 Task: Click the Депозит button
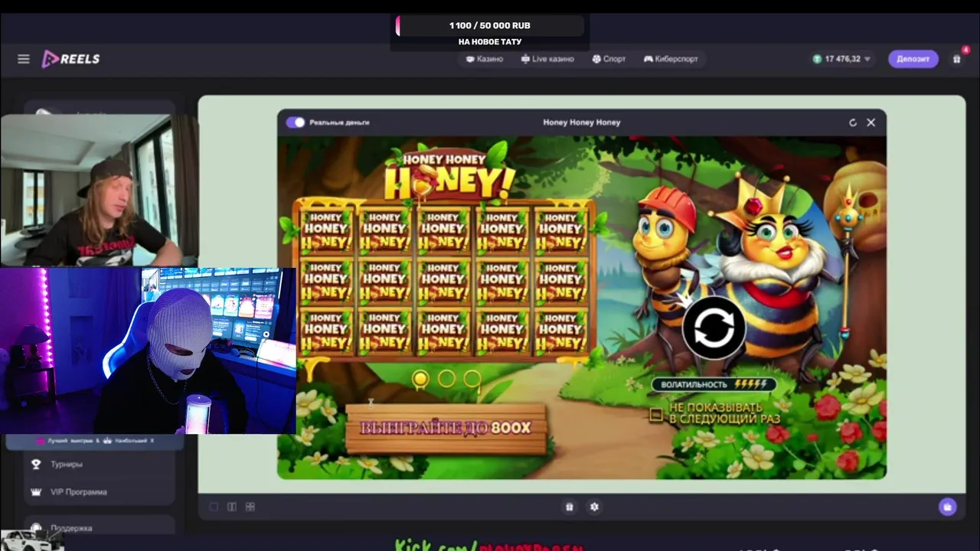[913, 59]
